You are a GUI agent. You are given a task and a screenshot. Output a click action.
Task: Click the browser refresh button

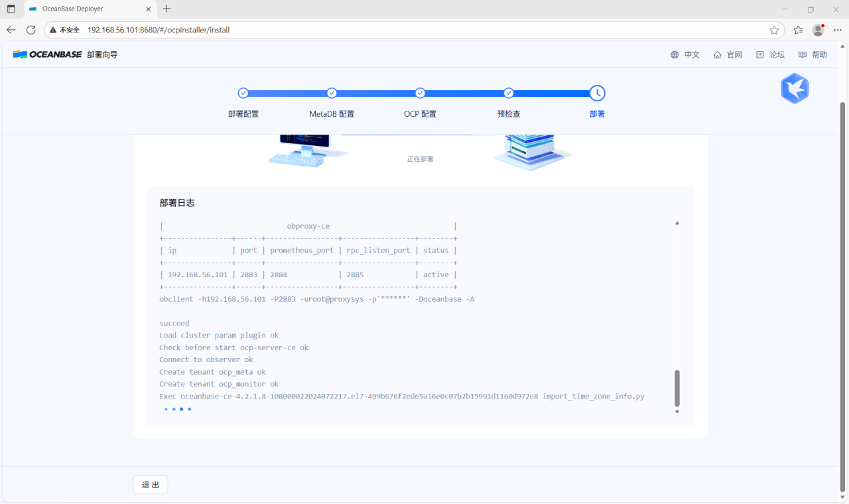pos(31,30)
